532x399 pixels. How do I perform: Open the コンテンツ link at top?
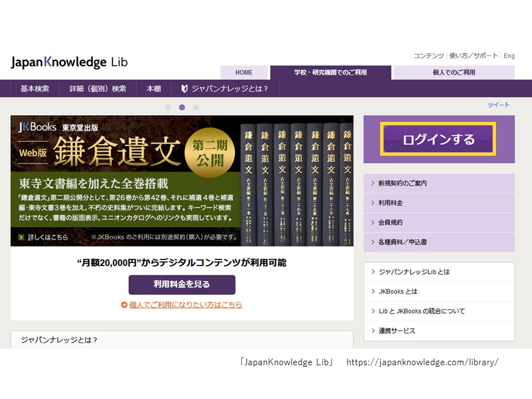pos(428,56)
